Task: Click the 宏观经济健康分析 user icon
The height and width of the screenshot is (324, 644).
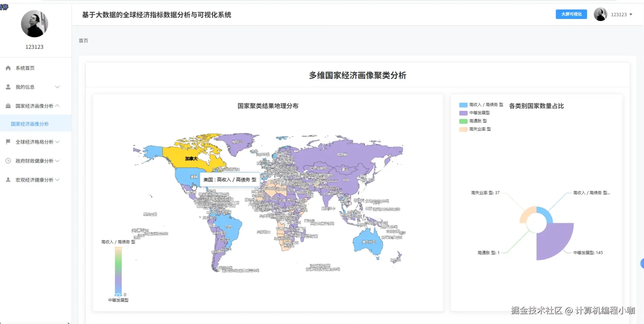Action: pos(8,179)
